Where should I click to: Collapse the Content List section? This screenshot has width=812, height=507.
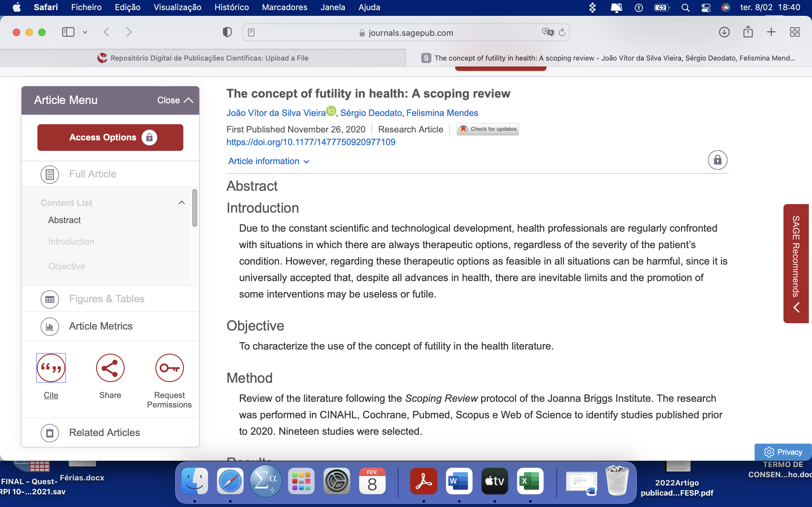(181, 202)
